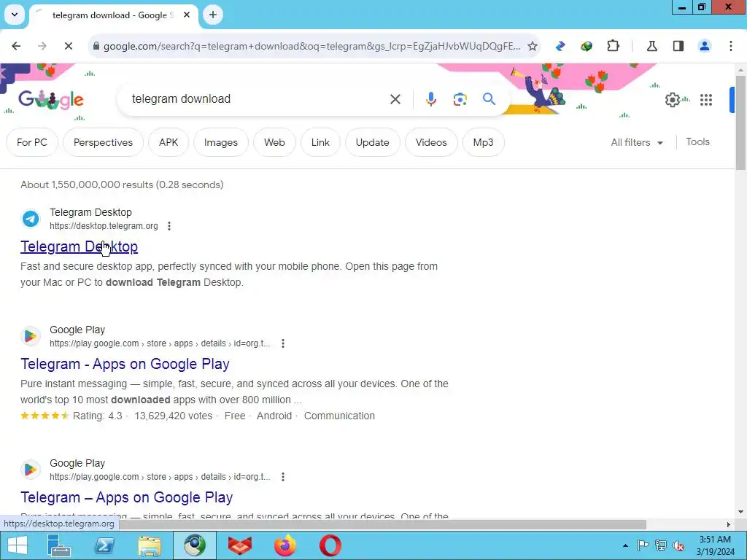
Task: Open the Tools option
Action: (x=697, y=142)
